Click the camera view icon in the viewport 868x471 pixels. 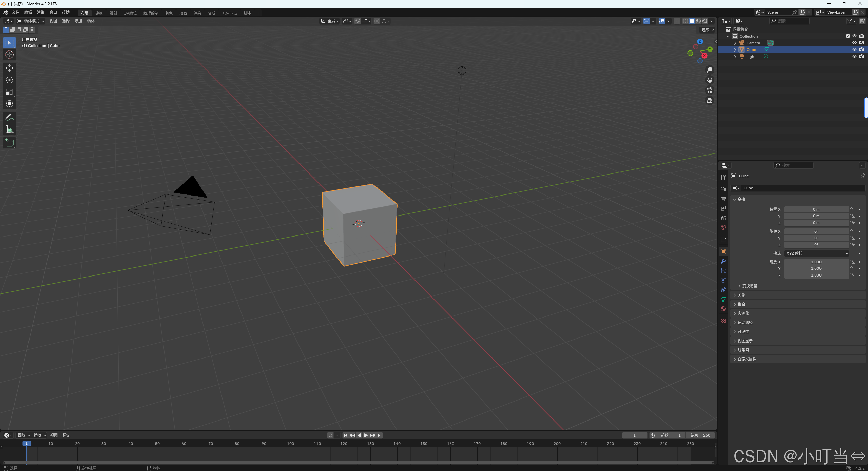(x=710, y=90)
